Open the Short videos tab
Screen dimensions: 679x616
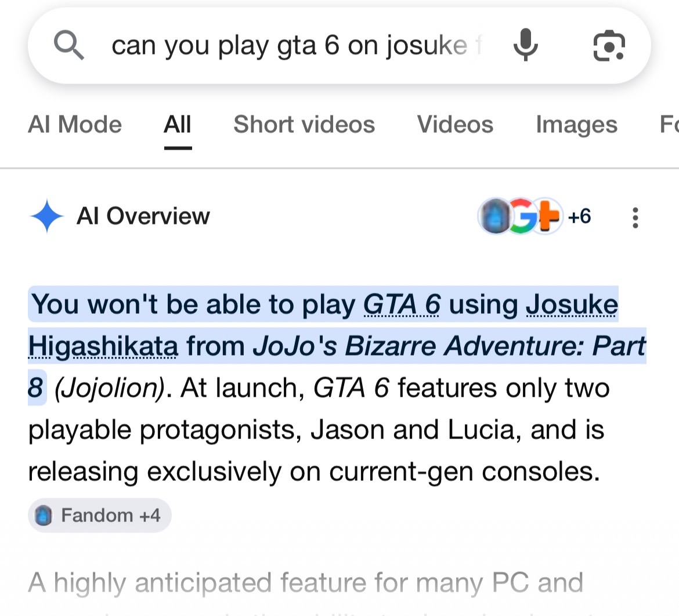pyautogui.click(x=304, y=124)
